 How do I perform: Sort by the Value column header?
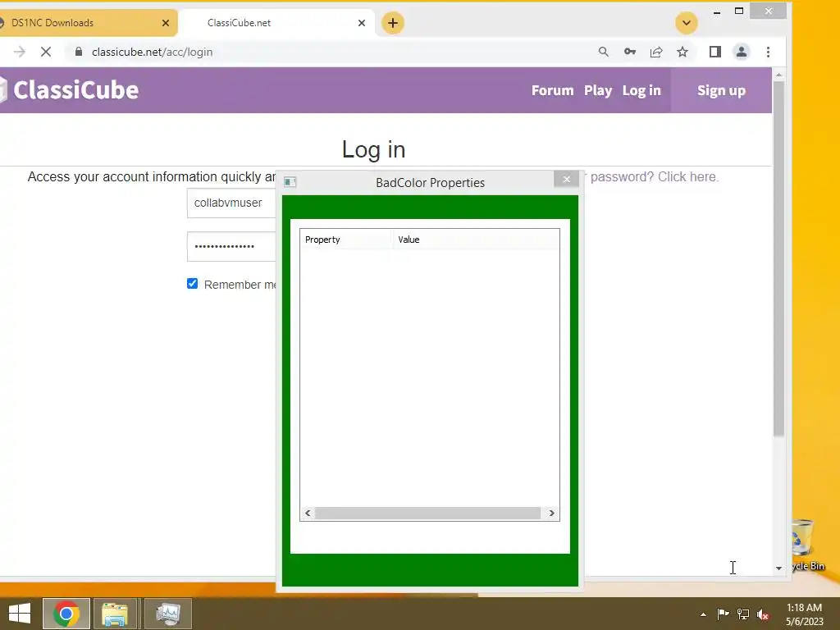tap(477, 240)
